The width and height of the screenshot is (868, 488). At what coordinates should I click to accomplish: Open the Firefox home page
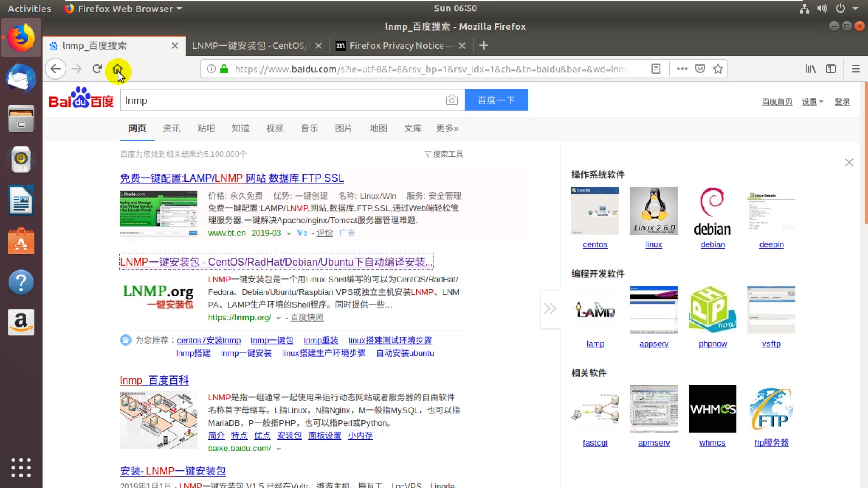(x=118, y=69)
